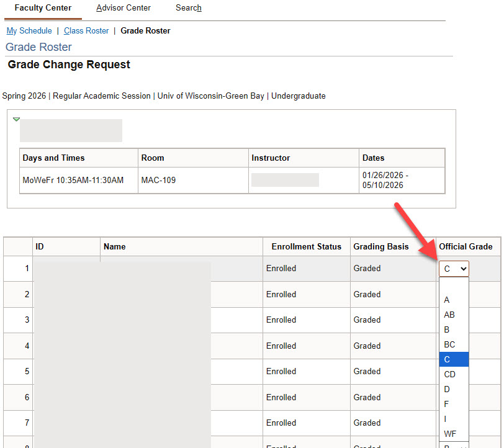Screen dimensions: 504x448
Task: Choose grade B from the dropdown list
Action: tap(454, 329)
